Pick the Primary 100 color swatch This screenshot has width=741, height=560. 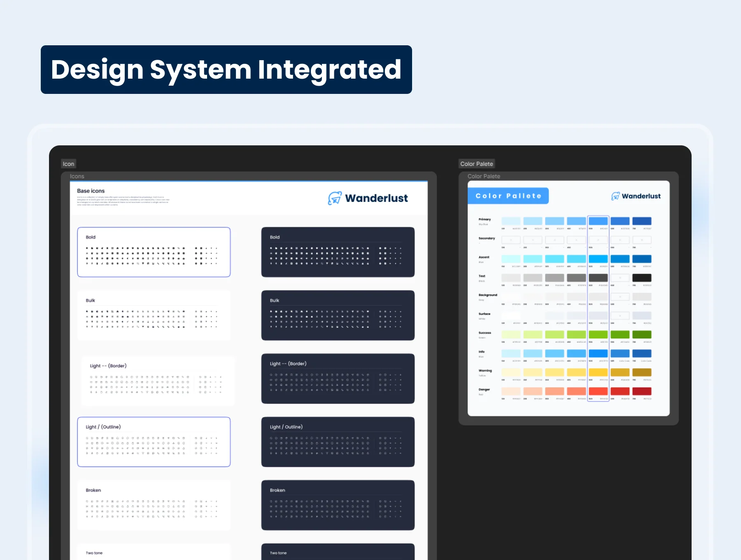tap(511, 221)
